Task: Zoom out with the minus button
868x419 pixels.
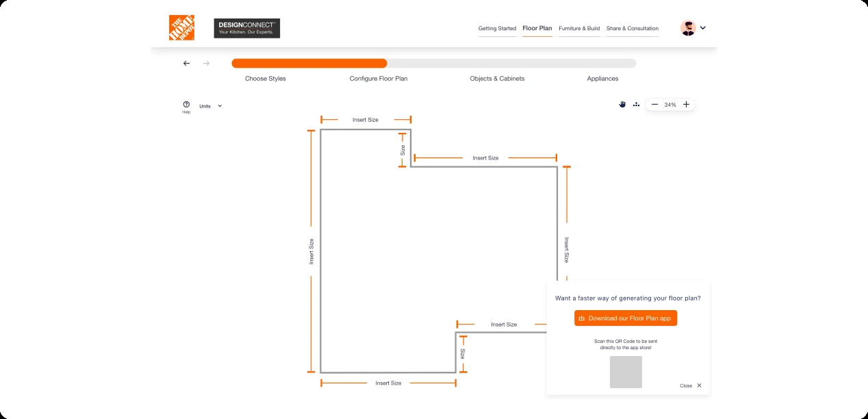Action: (x=654, y=105)
